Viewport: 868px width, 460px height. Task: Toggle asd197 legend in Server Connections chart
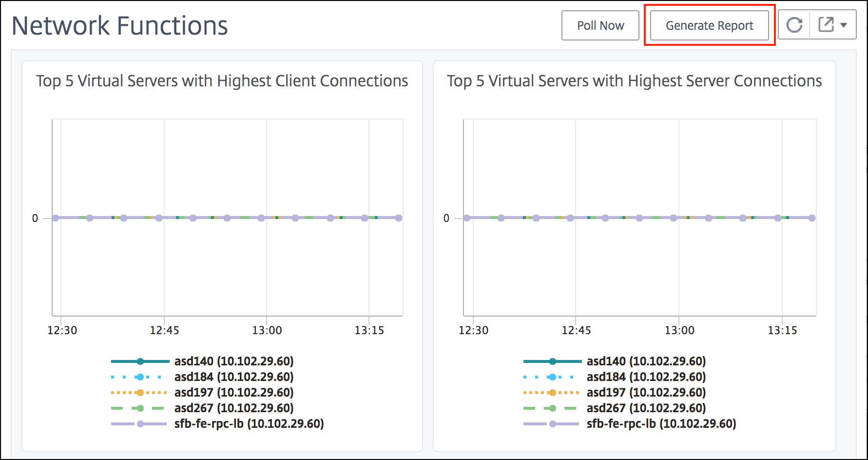coord(615,393)
